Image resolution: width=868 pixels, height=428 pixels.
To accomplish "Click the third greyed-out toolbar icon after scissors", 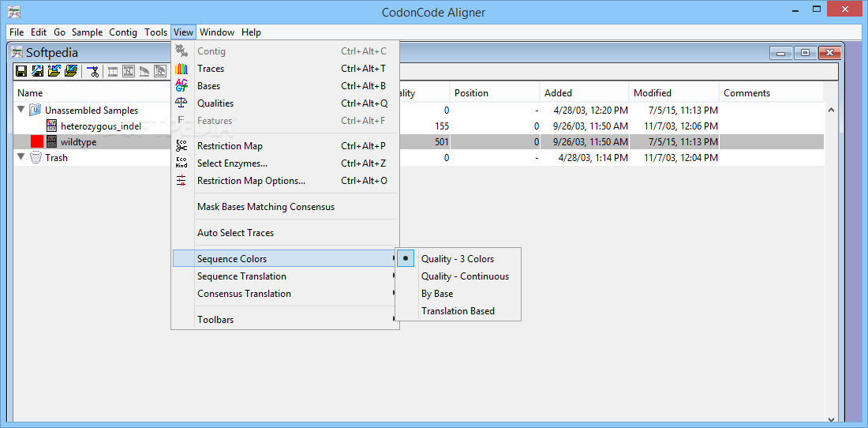I will [x=144, y=71].
